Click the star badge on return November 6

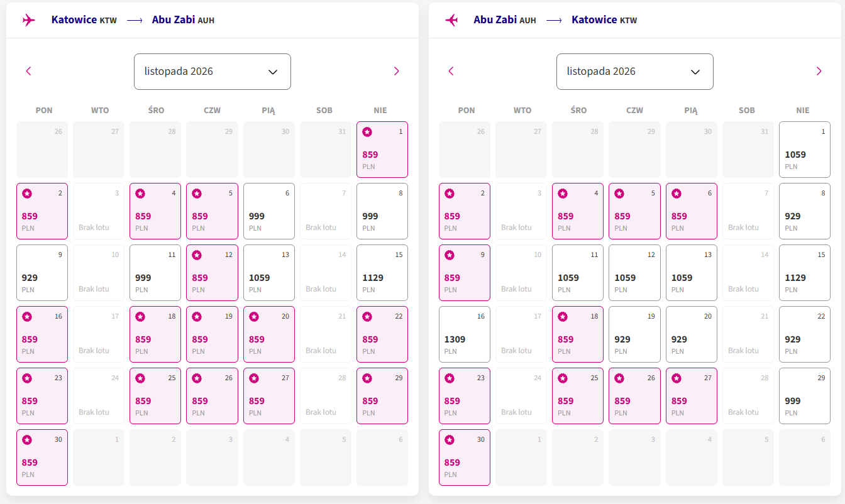676,194
